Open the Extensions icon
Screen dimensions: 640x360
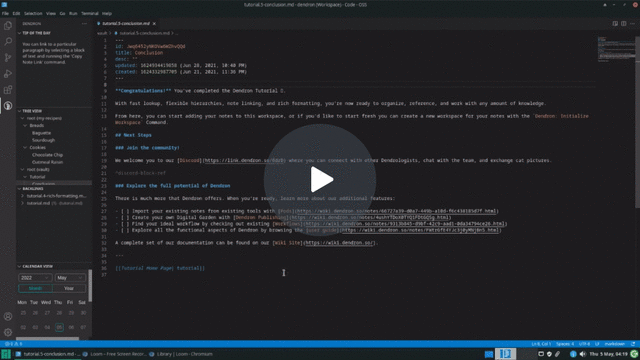click(8, 90)
